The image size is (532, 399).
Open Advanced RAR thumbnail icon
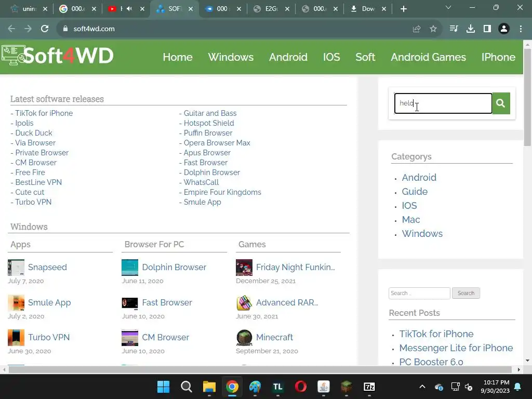[x=244, y=303]
